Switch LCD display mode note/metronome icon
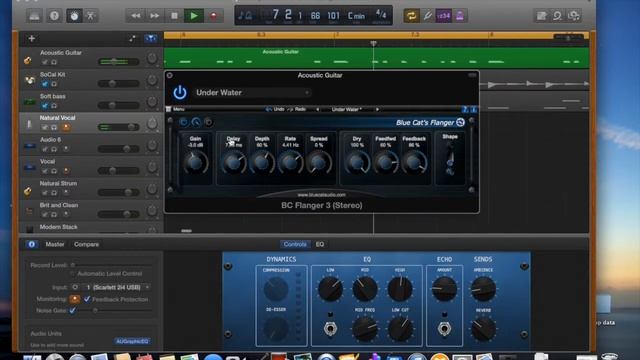640x360 pixels. [245, 16]
